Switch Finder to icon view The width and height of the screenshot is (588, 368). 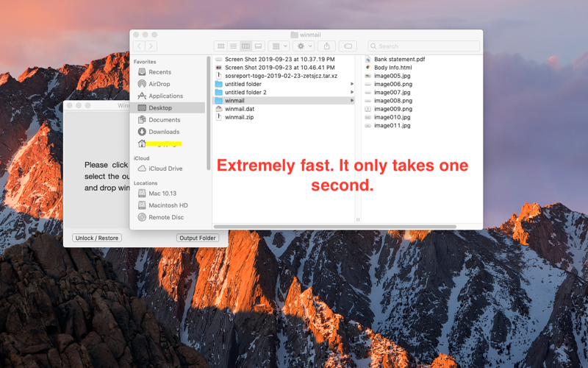[x=221, y=46]
